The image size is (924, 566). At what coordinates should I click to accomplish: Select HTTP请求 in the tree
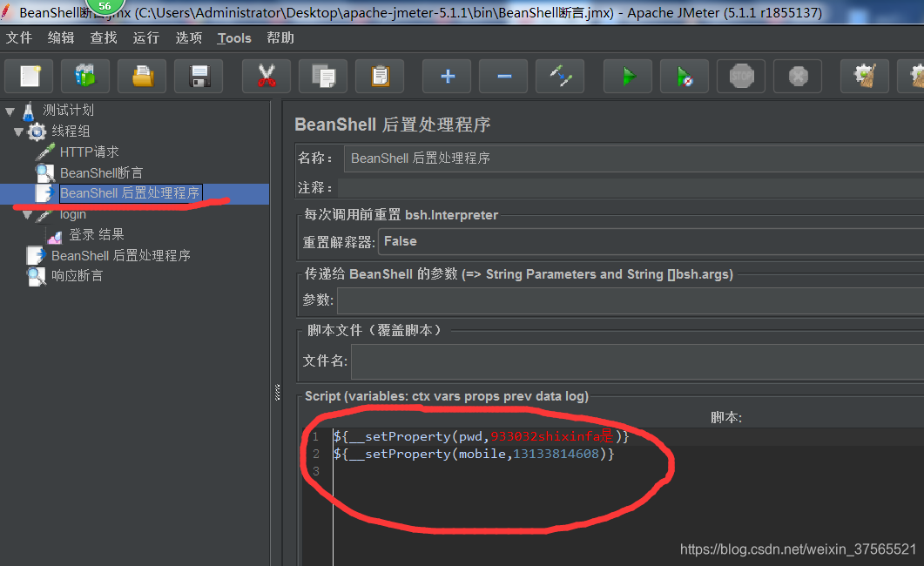click(90, 152)
